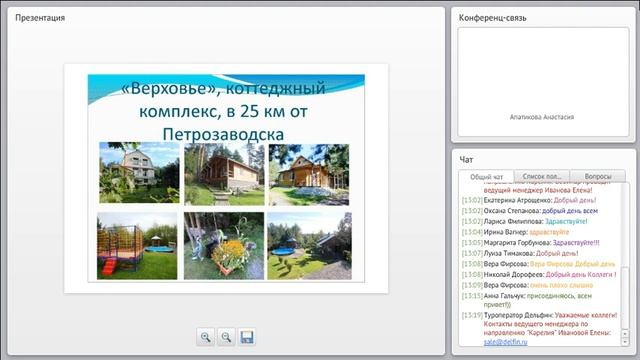Click Луиза Тимакова's chat message
This screenshot has height=360, width=640.
520,253
